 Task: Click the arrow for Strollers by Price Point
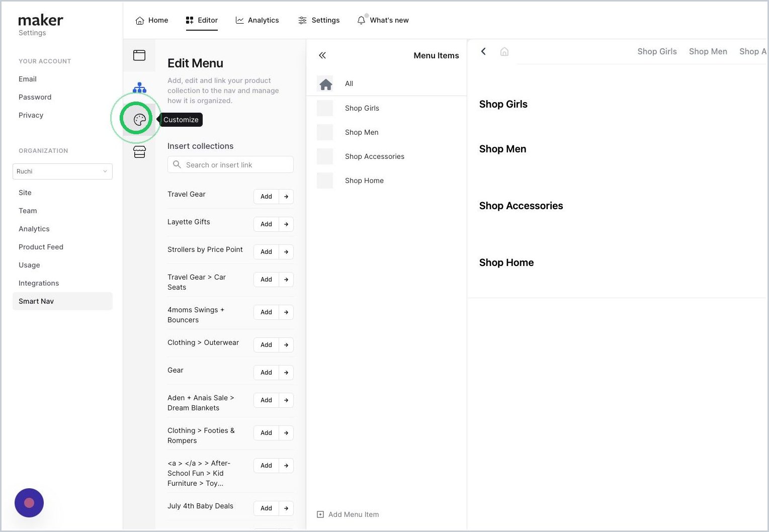pos(286,252)
